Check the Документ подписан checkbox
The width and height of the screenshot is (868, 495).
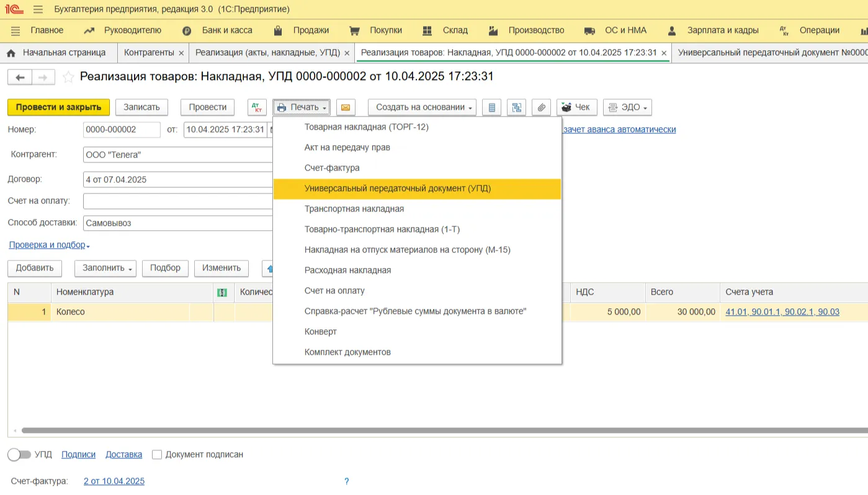point(157,455)
